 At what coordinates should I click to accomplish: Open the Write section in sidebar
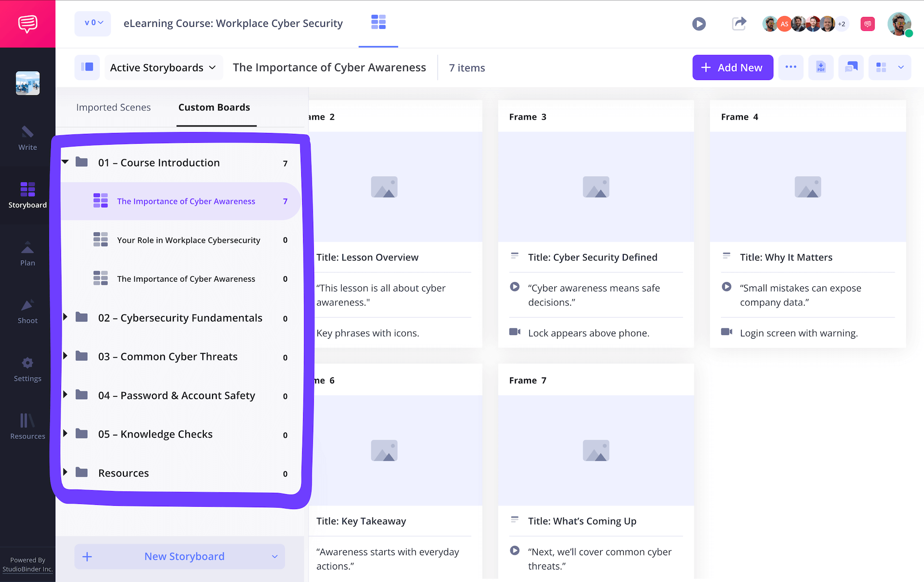pyautogui.click(x=27, y=139)
